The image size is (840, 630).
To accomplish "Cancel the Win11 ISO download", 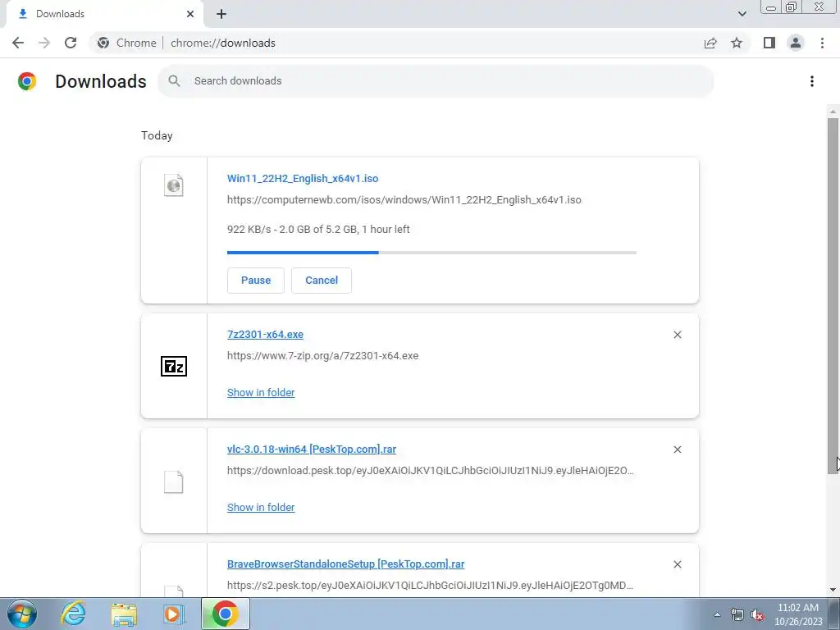I will [322, 281].
